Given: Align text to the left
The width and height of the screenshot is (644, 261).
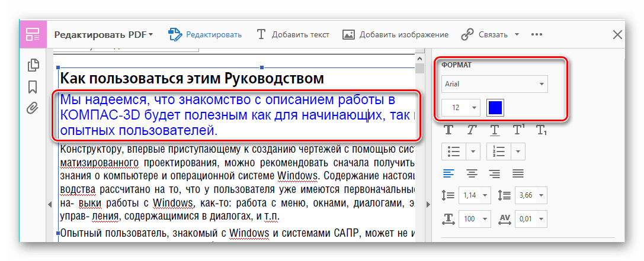Looking at the screenshot, I should [x=449, y=173].
